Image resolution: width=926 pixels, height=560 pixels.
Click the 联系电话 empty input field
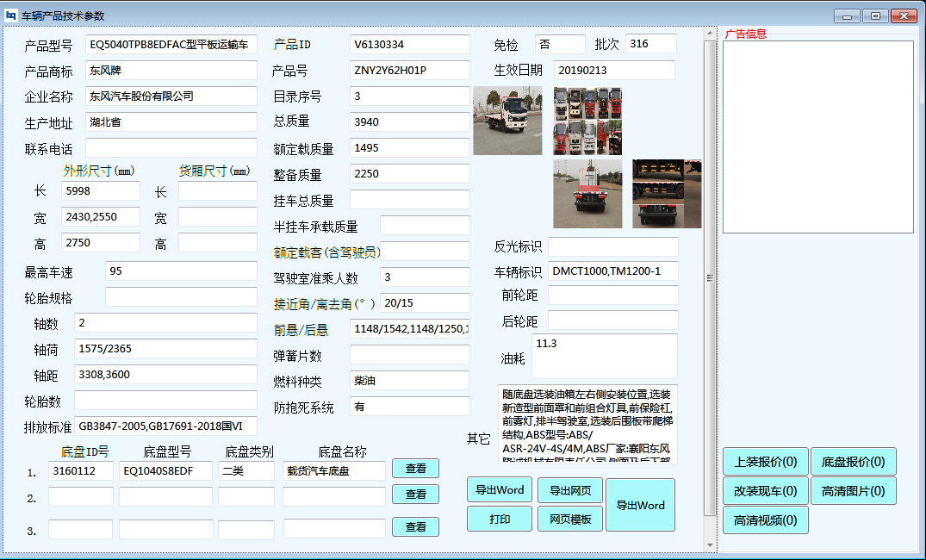pos(171,148)
